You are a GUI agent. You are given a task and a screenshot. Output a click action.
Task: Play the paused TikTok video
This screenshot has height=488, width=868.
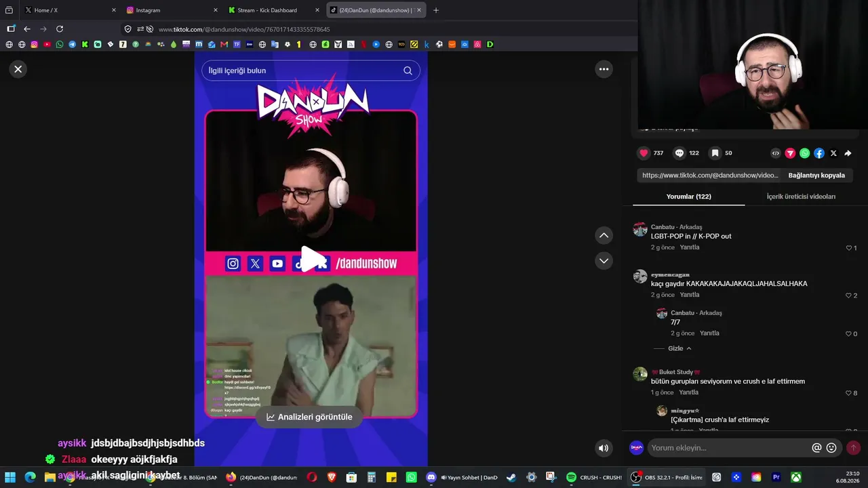point(311,259)
